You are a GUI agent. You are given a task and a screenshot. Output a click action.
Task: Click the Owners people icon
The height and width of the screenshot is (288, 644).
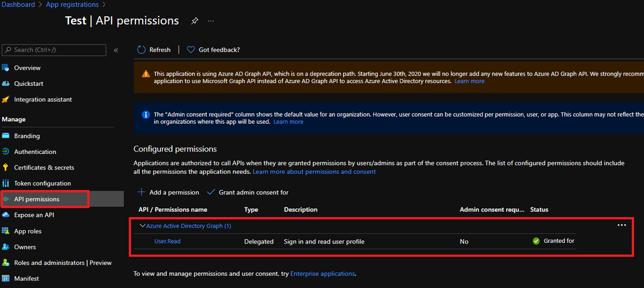(6, 247)
